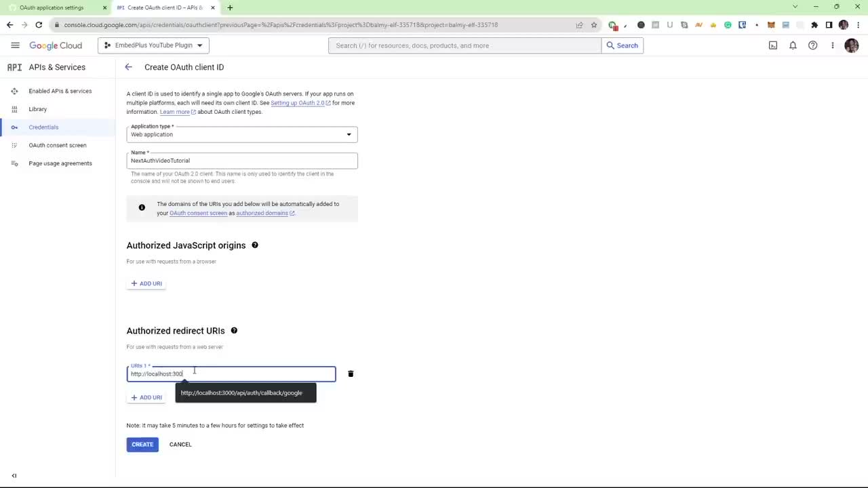Click the Google Cloud logo
The image size is (868, 488).
(x=56, y=45)
